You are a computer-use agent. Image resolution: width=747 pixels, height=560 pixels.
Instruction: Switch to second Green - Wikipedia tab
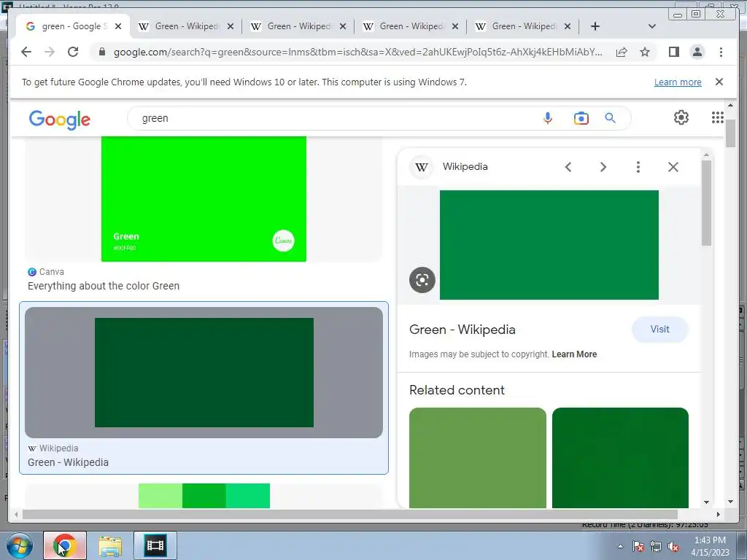[186, 26]
